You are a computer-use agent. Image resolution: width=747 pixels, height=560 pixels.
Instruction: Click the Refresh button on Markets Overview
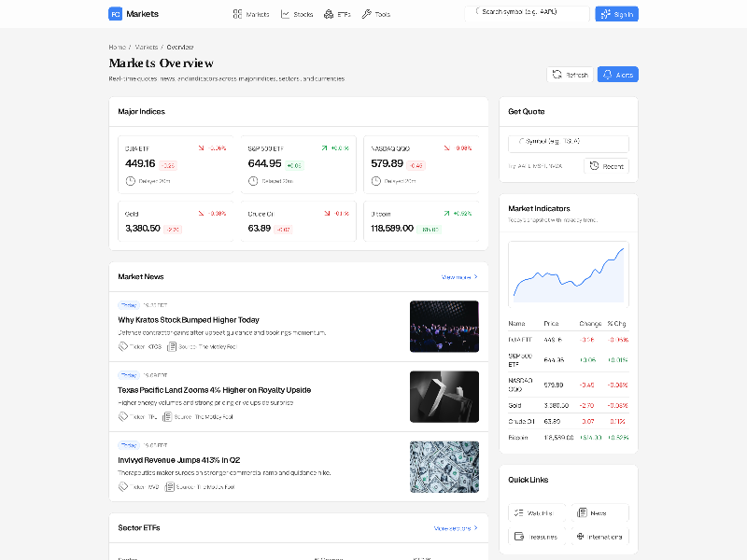tap(570, 74)
